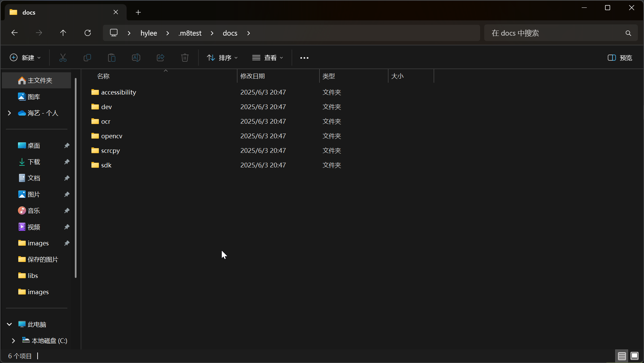
Task: Open the See more (…) toolbar menu
Action: pyautogui.click(x=304, y=58)
